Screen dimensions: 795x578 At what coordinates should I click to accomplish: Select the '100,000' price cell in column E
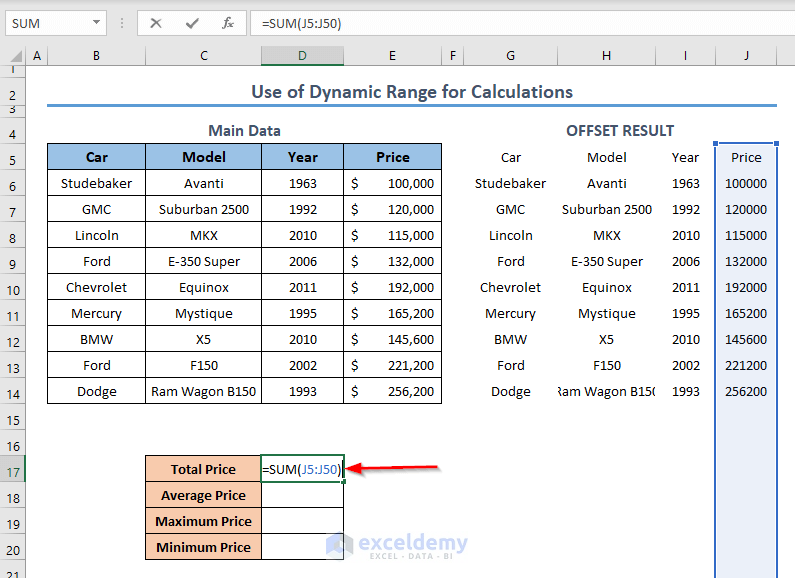coord(392,184)
